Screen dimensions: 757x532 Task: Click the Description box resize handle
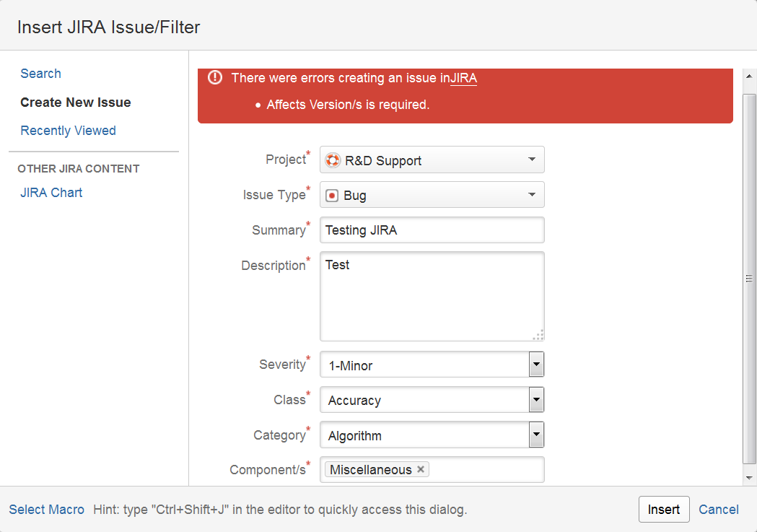(538, 335)
